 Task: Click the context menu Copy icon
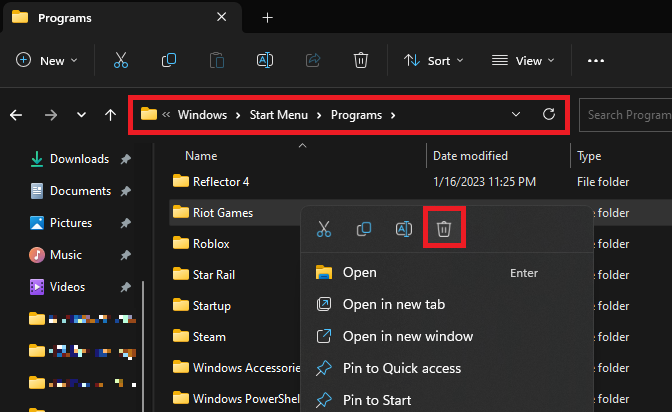coord(364,229)
